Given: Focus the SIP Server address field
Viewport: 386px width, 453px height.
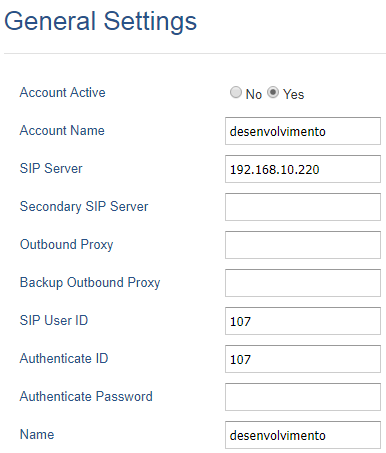Looking at the screenshot, I should click(303, 169).
